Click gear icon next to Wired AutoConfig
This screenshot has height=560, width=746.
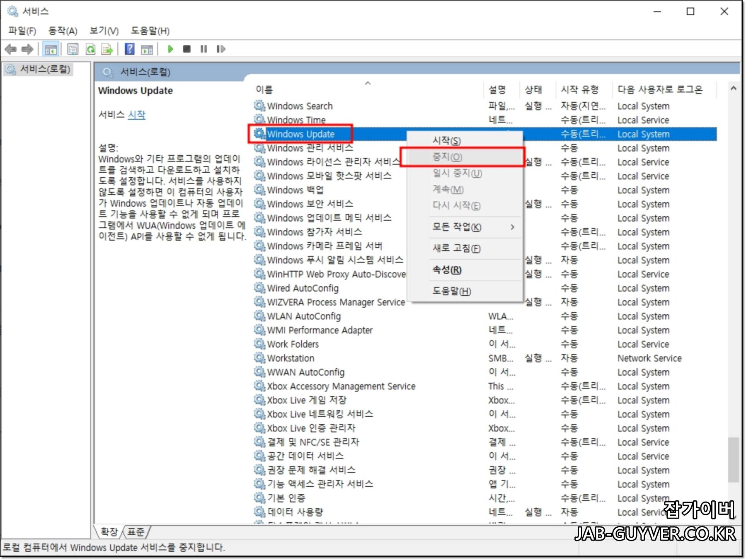tap(259, 288)
